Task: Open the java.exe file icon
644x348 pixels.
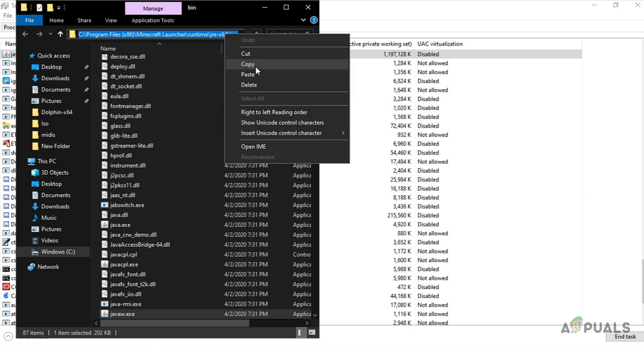Action: click(x=106, y=225)
